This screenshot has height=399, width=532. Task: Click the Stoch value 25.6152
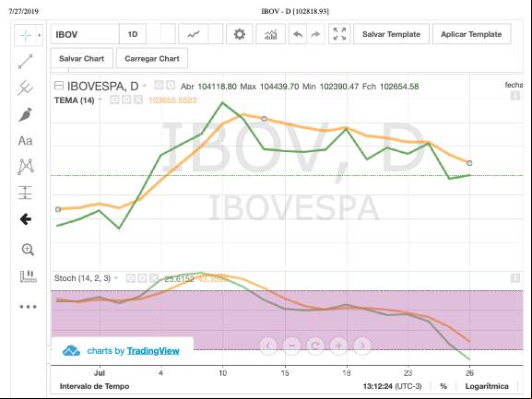179,279
